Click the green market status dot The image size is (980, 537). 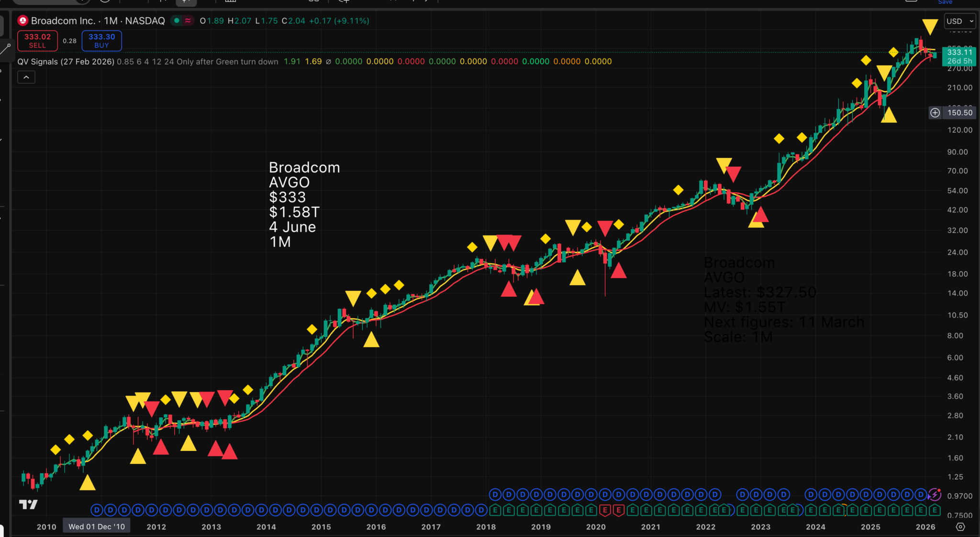point(177,21)
